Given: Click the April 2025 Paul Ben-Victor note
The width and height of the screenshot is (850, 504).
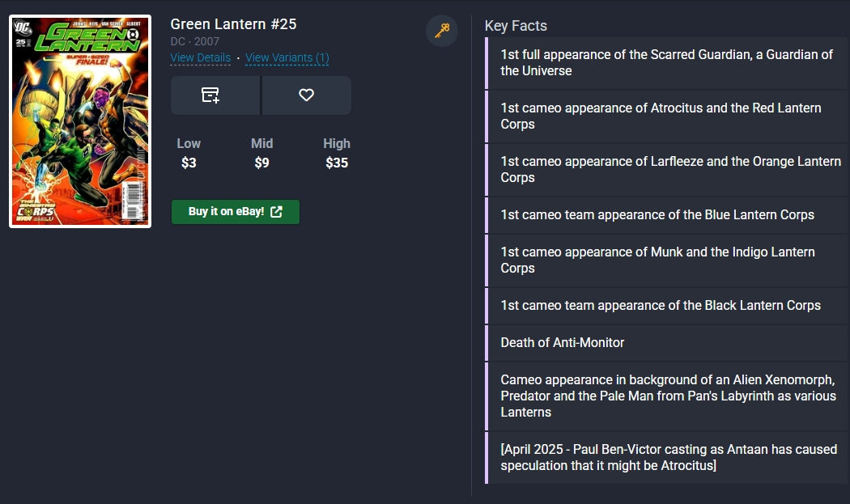Looking at the screenshot, I should point(668,458).
